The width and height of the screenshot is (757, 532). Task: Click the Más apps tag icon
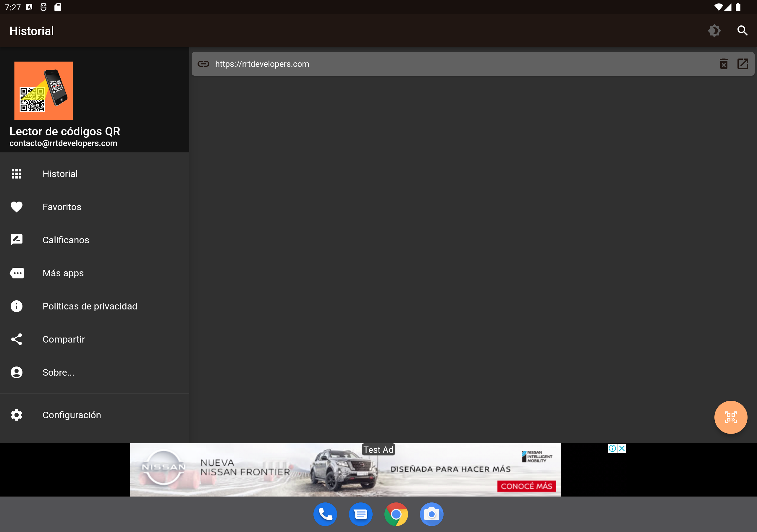click(x=17, y=273)
